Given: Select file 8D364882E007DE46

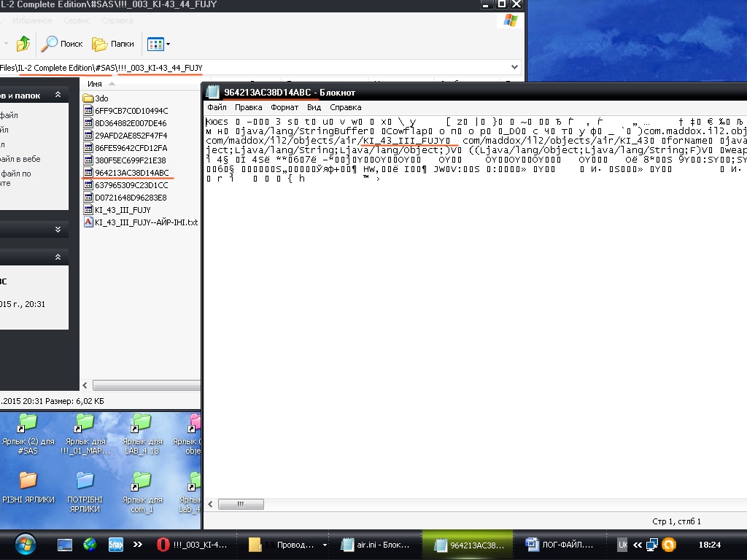Looking at the screenshot, I should click(125, 123).
